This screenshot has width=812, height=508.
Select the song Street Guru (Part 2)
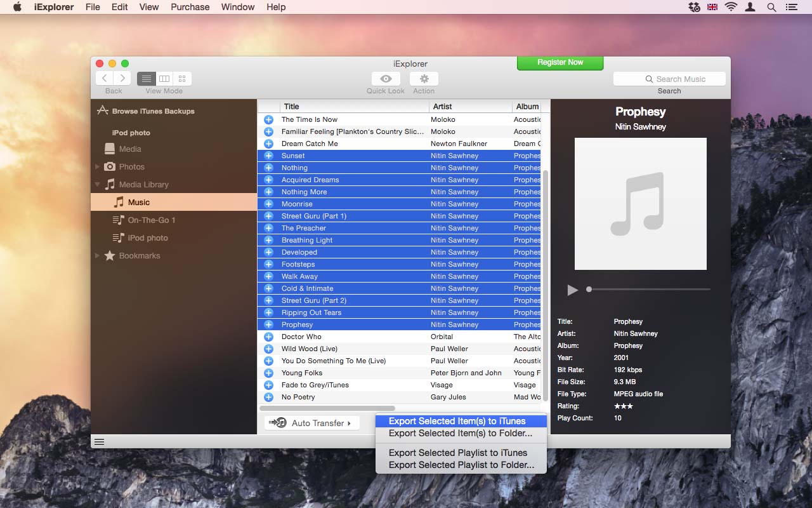(400, 300)
